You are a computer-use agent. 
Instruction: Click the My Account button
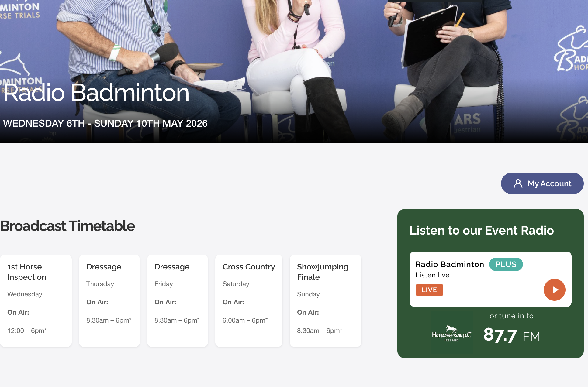542,183
